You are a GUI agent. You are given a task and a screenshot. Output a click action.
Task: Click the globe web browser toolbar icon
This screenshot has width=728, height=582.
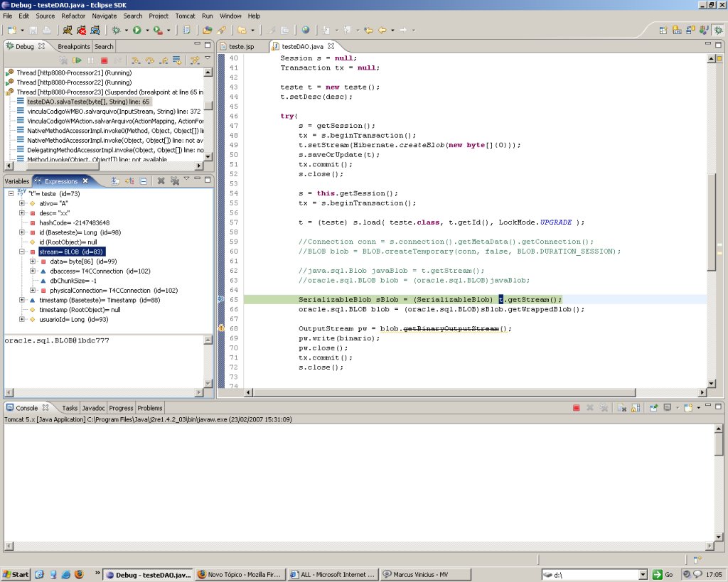point(306,30)
